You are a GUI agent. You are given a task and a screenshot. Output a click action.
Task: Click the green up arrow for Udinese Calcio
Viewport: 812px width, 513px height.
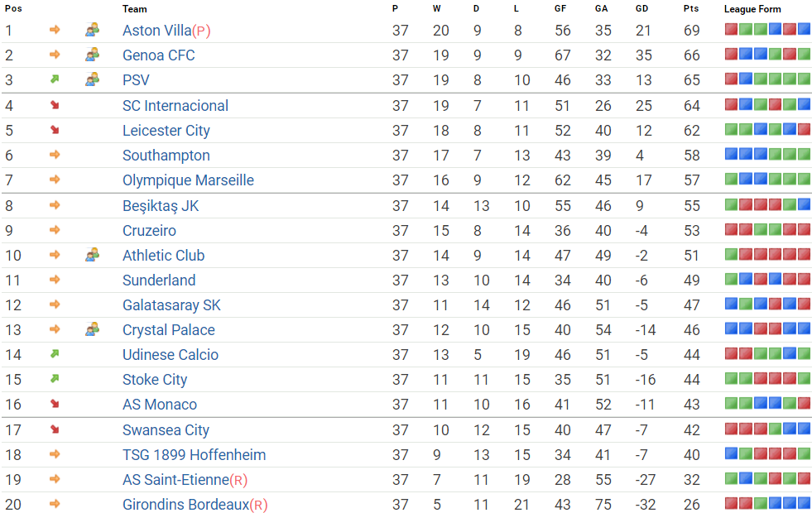[55, 354]
